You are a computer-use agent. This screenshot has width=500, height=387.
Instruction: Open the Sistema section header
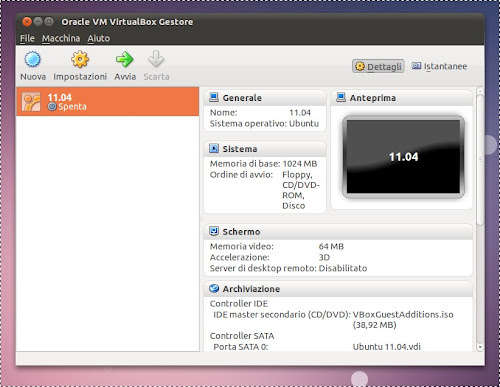point(265,149)
